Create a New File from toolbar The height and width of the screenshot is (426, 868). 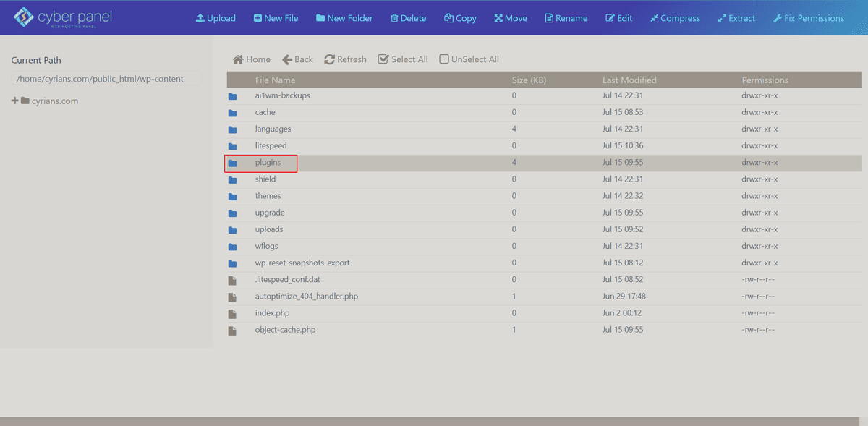(x=276, y=18)
